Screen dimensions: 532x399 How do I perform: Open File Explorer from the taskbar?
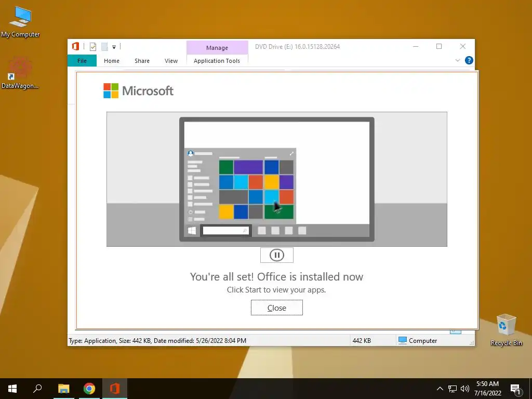[x=63, y=389]
